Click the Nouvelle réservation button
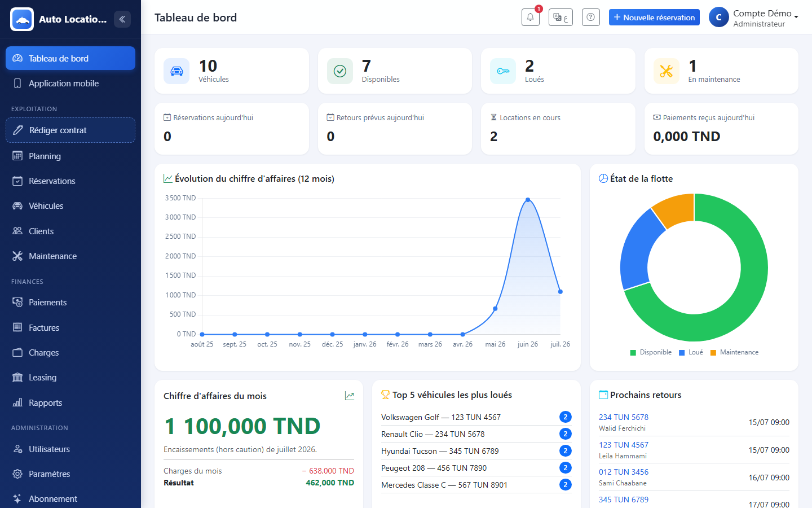Viewport: 812px width, 508px height. (x=654, y=17)
